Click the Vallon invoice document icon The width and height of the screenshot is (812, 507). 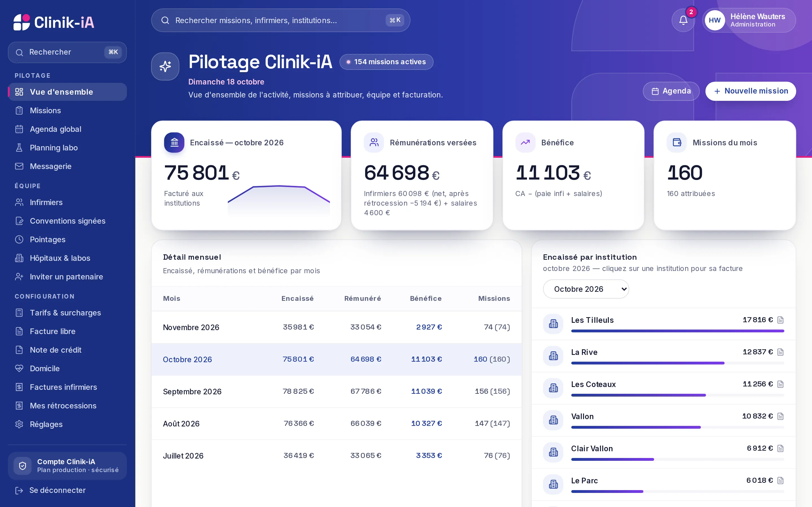click(780, 416)
